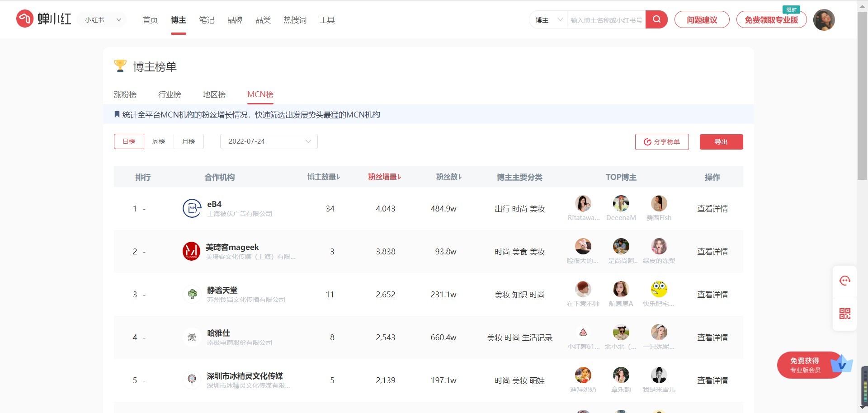Screen dimensions: 868x413
Task: Click the scrollbar down arrow
Action: (x=863, y=408)
